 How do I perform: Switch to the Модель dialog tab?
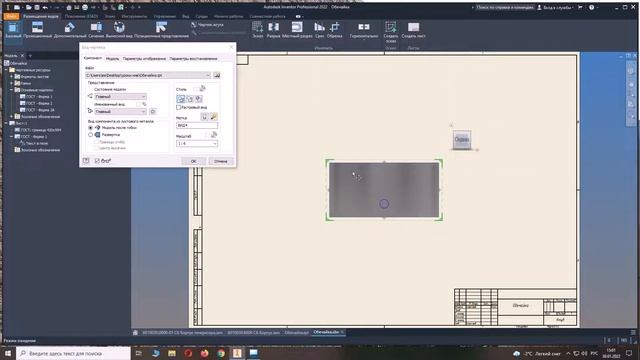click(112, 59)
